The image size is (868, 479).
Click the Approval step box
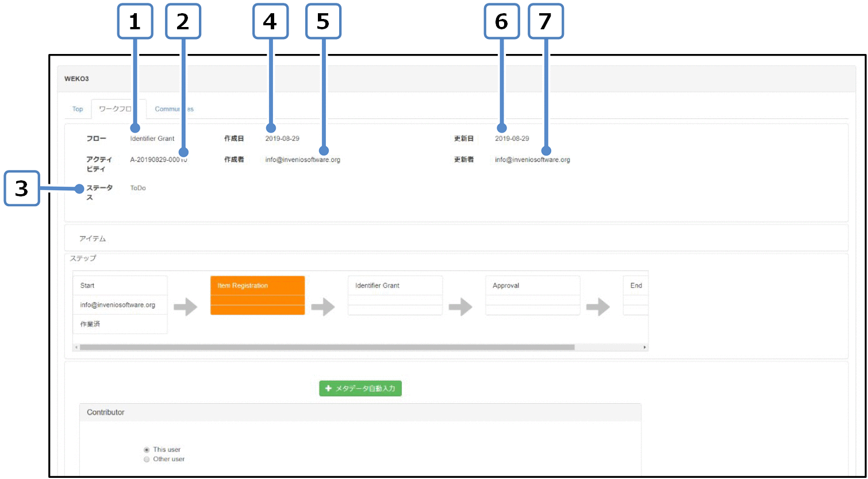532,295
